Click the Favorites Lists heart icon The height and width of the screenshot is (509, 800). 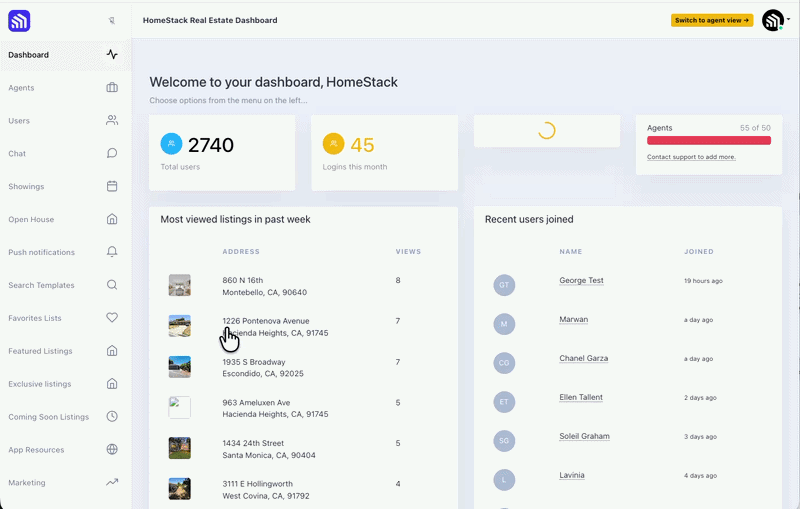point(112,318)
